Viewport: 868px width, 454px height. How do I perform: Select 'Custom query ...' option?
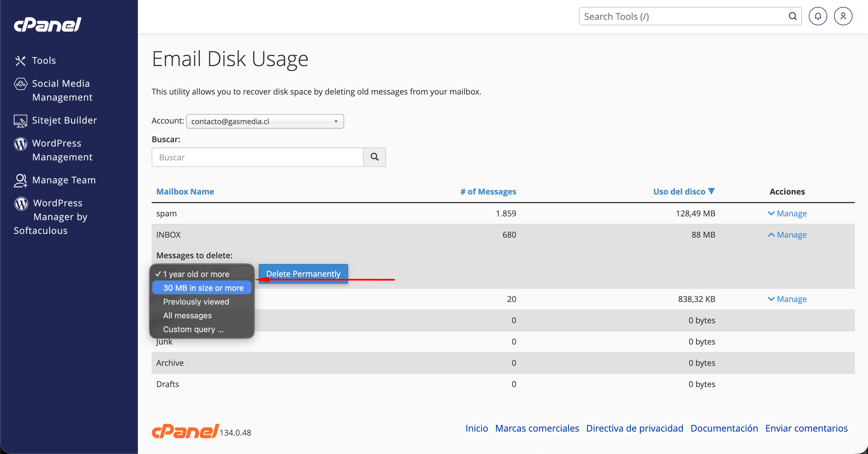(202, 329)
